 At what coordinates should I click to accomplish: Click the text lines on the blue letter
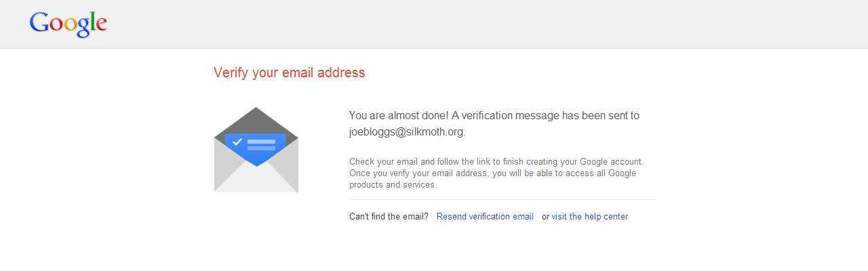261,144
